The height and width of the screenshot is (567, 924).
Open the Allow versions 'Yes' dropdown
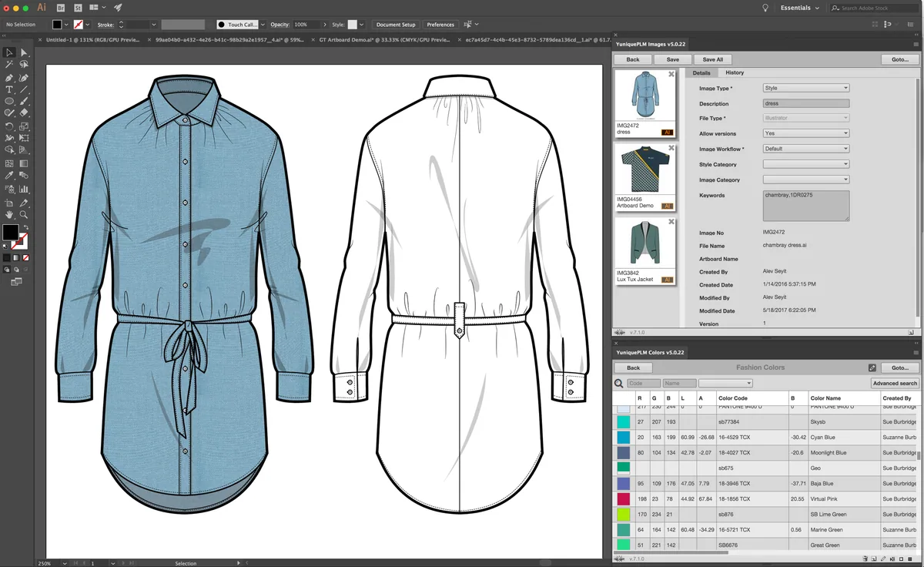[x=805, y=133]
